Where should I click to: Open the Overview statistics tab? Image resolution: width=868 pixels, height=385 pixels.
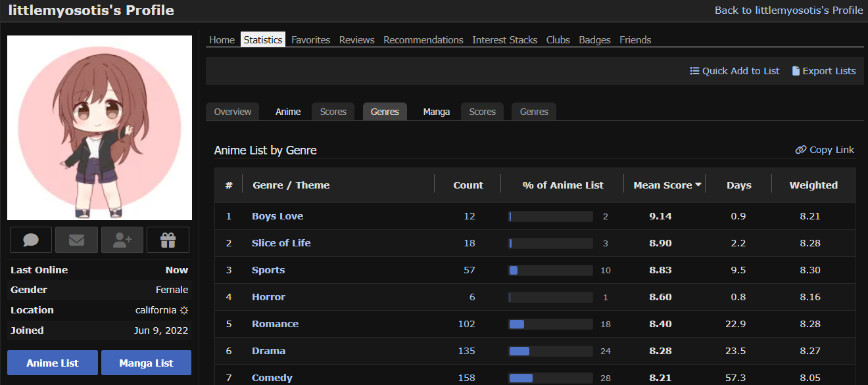click(232, 112)
